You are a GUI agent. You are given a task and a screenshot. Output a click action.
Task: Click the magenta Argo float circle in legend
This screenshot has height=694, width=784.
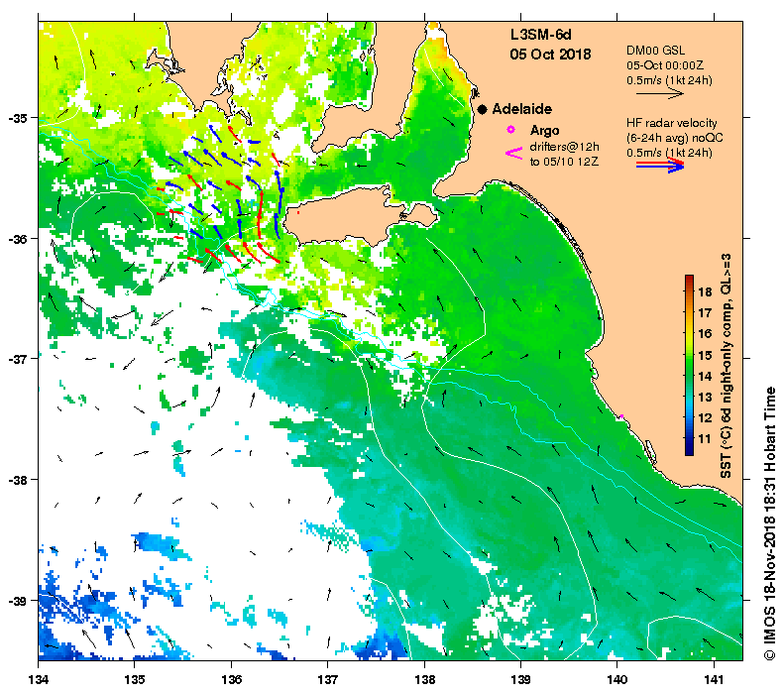coord(510,130)
